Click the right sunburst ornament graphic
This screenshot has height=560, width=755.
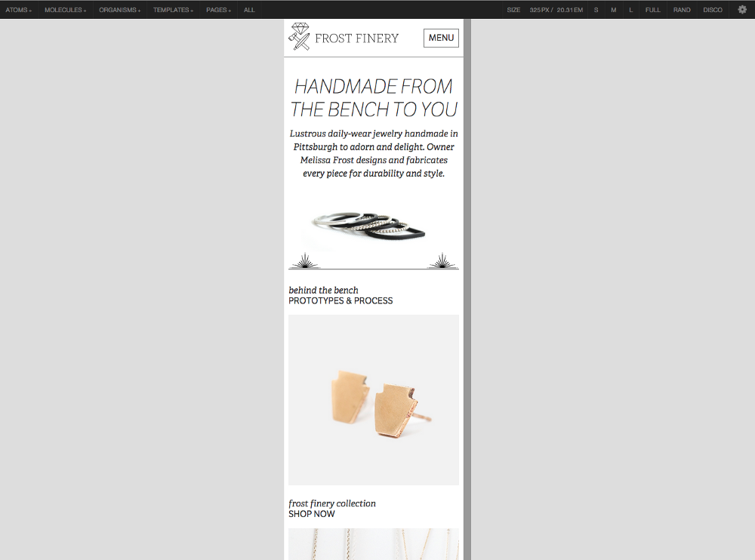(442, 261)
